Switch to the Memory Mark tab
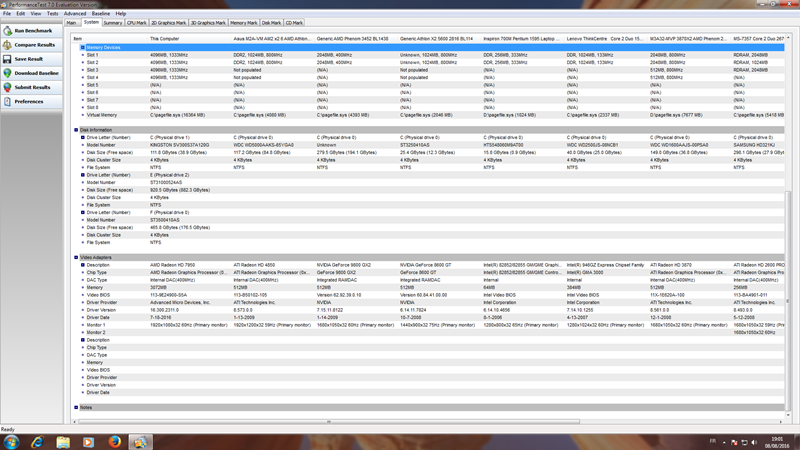The image size is (800, 450). click(243, 23)
